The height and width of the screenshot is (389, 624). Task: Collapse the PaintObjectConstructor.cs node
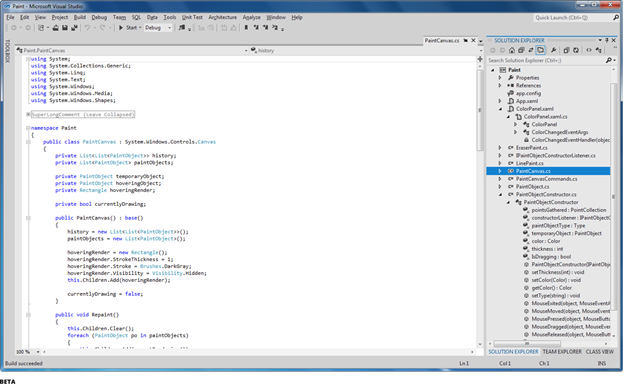point(500,195)
